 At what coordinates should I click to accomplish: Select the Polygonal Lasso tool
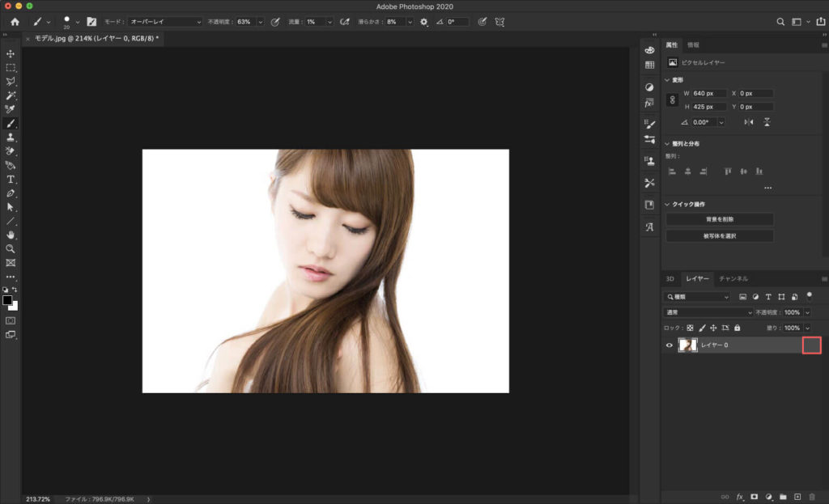point(11,82)
